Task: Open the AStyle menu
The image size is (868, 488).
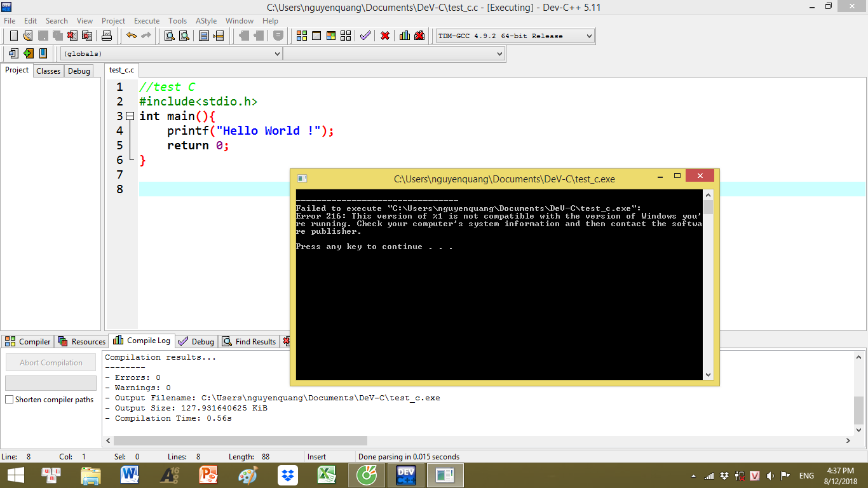Action: click(206, 21)
